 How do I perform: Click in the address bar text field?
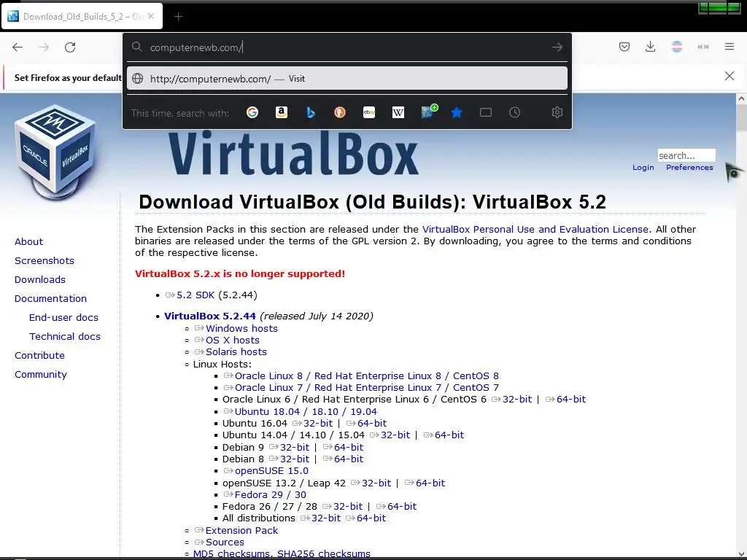click(x=347, y=47)
